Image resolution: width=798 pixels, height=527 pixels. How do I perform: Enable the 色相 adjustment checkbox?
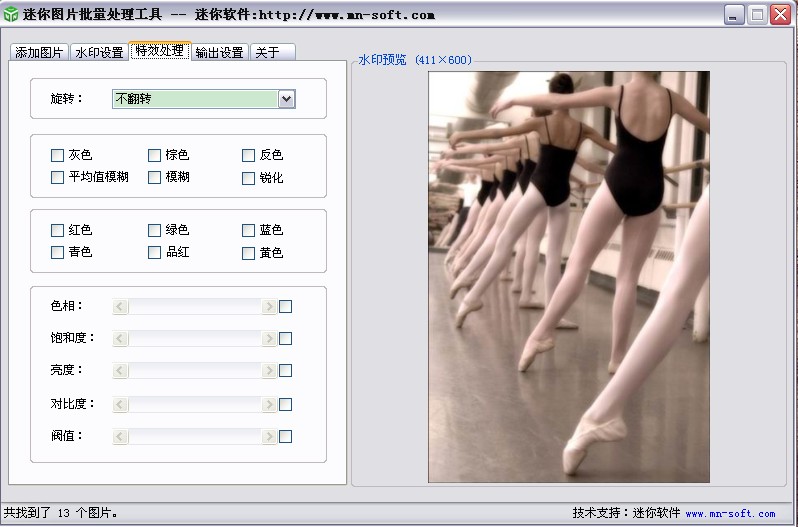(286, 306)
